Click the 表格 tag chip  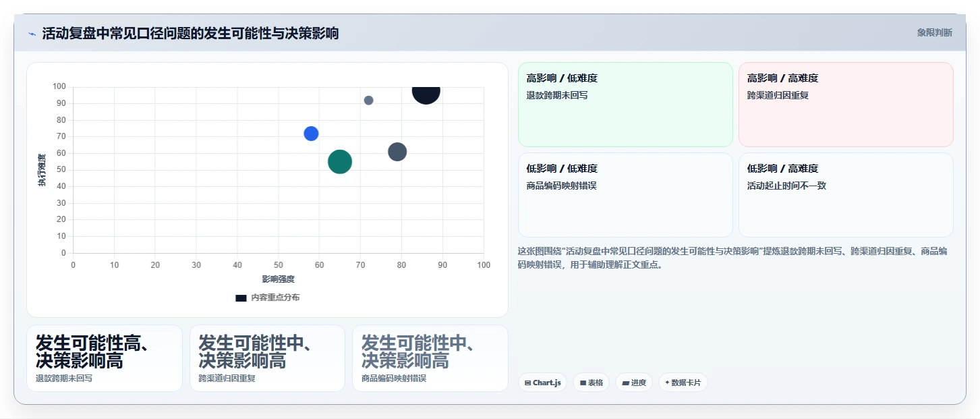point(591,383)
